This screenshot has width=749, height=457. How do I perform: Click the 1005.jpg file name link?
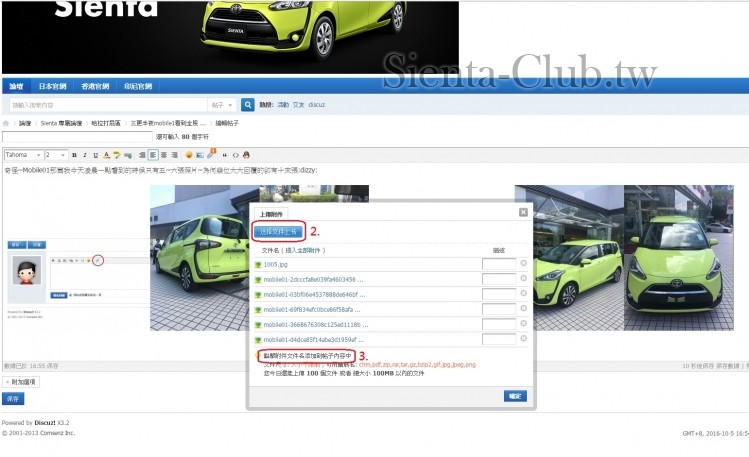point(275,264)
